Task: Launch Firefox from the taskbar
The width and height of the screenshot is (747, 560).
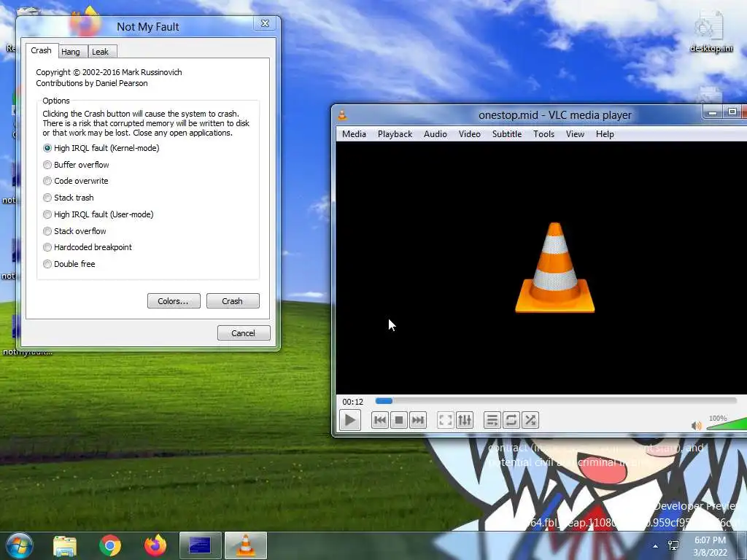Action: [155, 545]
